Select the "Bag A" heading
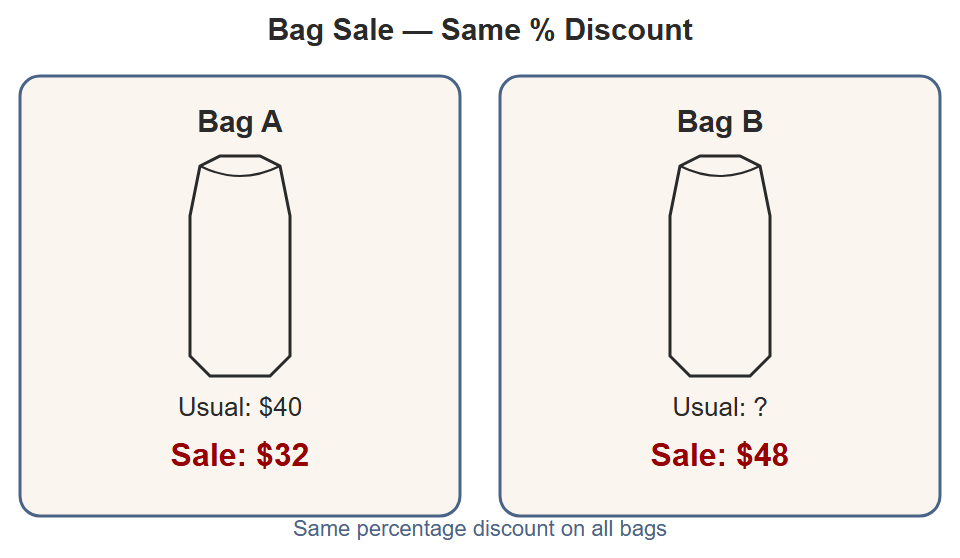Viewport: 960px width, 558px height. pyautogui.click(x=240, y=121)
